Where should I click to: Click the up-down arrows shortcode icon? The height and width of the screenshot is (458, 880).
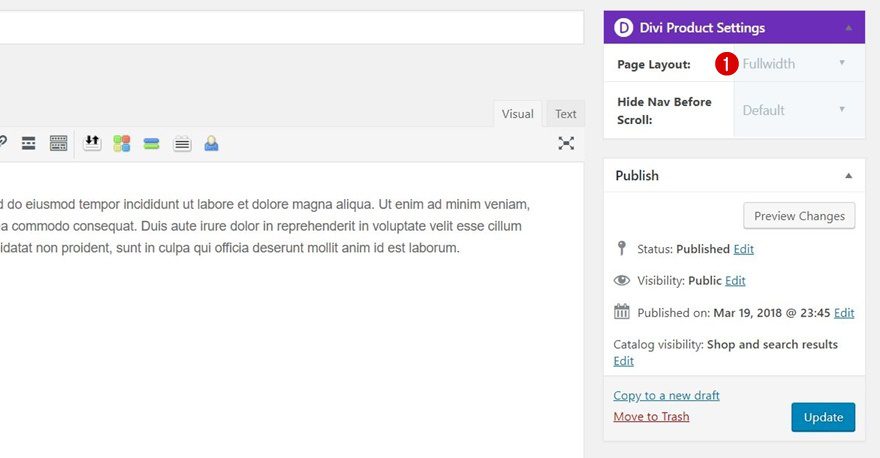(92, 143)
